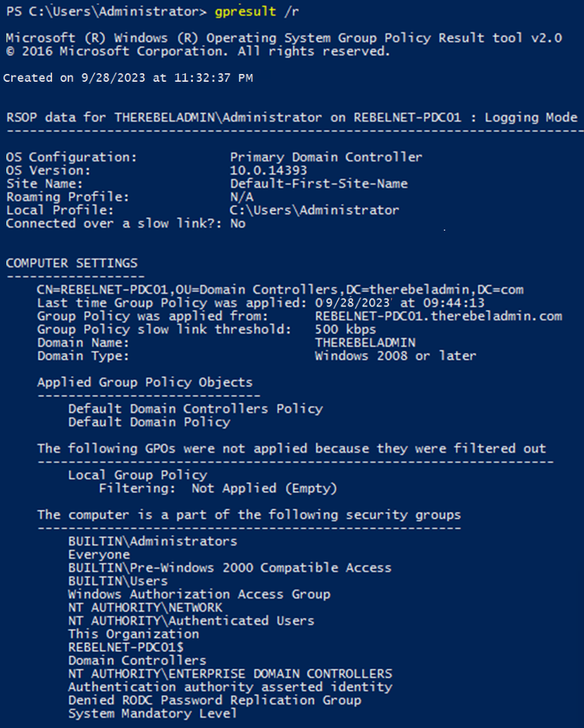Click the Filtering: Not Applied (Empty) line
Image resolution: width=584 pixels, height=728 pixels.
pyautogui.click(x=218, y=488)
